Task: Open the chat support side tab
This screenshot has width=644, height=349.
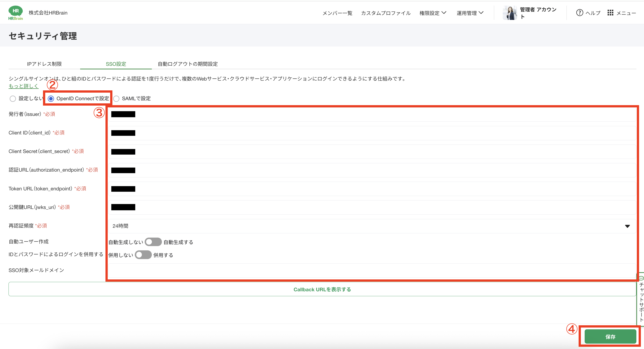Action: click(x=641, y=298)
